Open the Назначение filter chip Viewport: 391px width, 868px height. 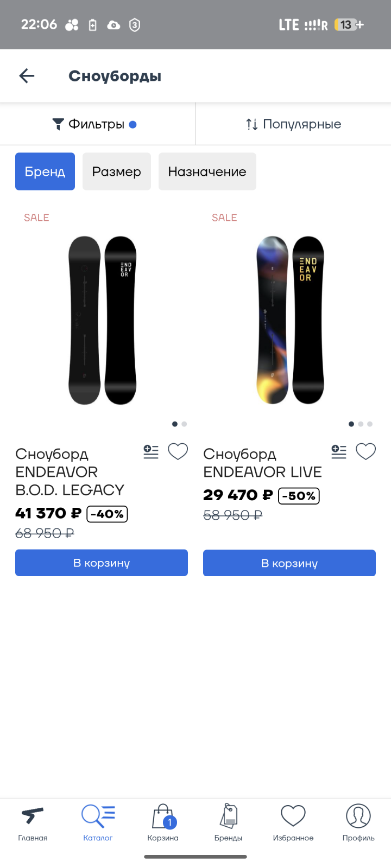point(207,171)
